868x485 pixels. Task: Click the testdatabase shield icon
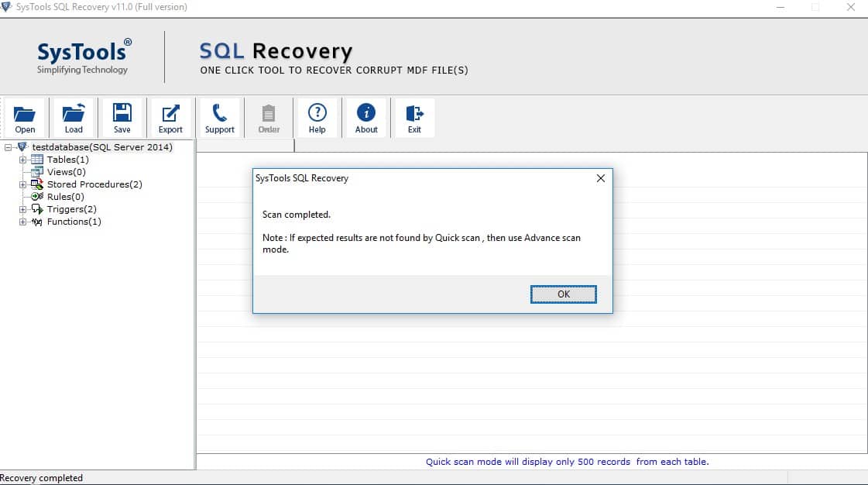point(22,146)
